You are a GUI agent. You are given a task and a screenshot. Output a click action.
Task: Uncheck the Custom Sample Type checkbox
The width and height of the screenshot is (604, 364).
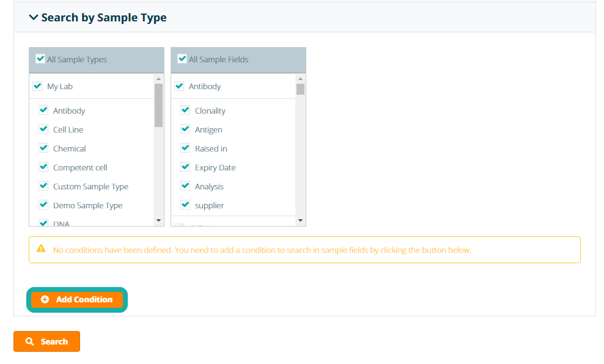coord(43,186)
